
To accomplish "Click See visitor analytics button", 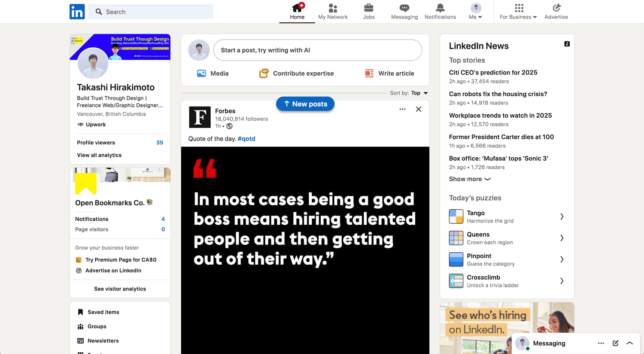I will (x=120, y=289).
